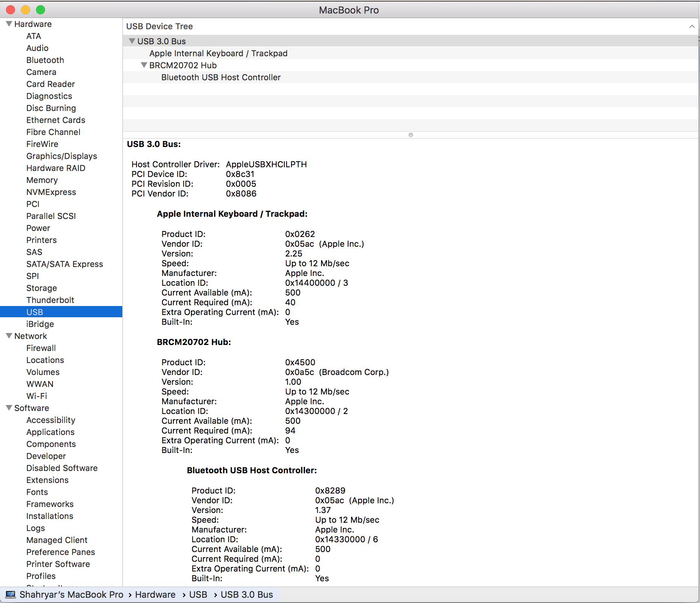The height and width of the screenshot is (603, 700).
Task: Select Diagnostics in the sidebar
Action: coord(49,96)
